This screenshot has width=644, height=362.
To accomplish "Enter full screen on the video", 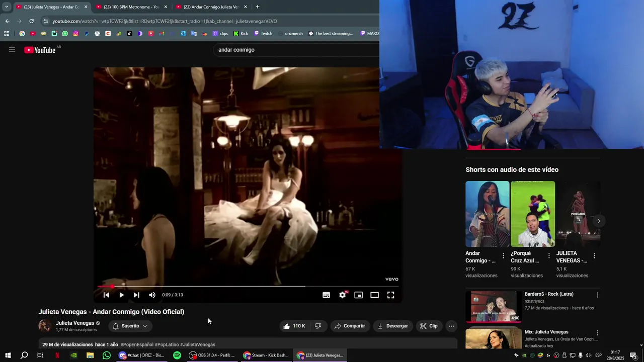I will [x=390, y=295].
